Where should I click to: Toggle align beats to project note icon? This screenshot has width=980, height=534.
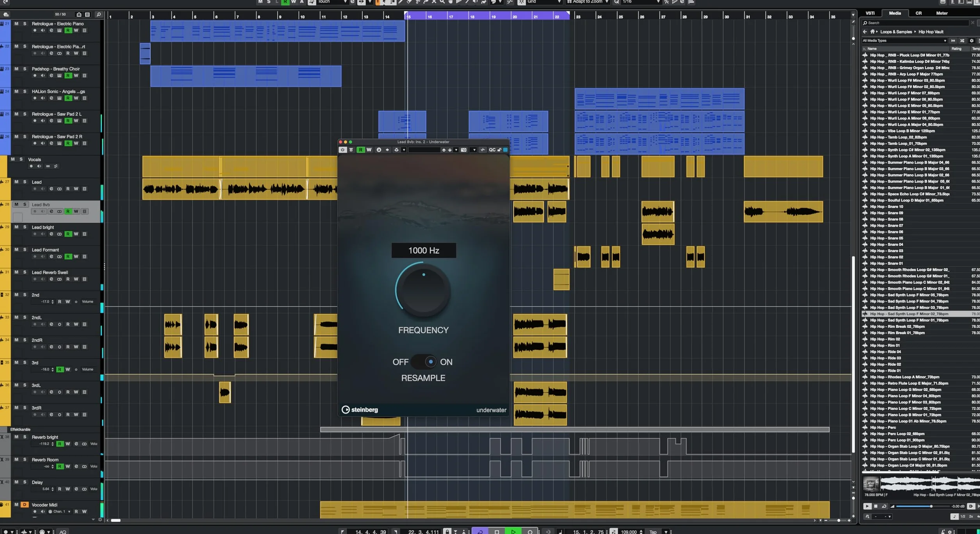[954, 517]
